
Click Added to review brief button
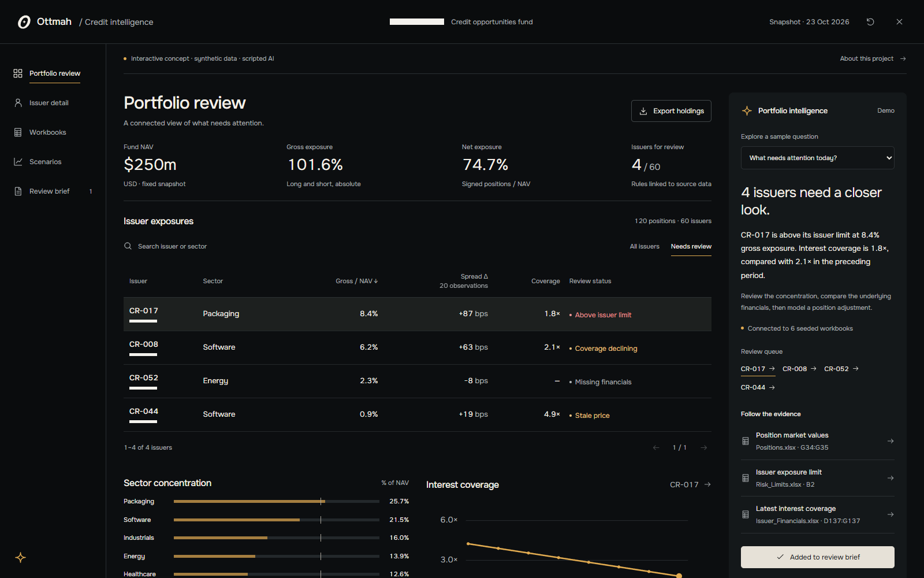[x=817, y=557]
